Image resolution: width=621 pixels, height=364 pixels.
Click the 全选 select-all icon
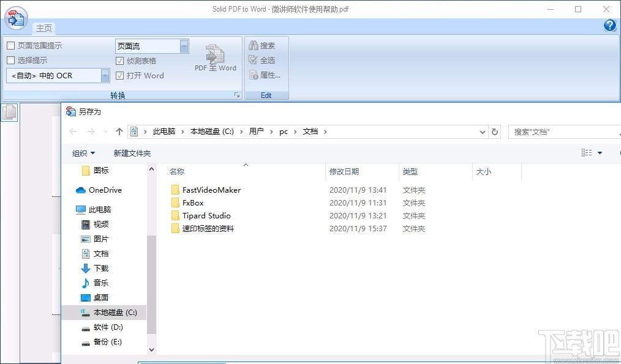(254, 60)
